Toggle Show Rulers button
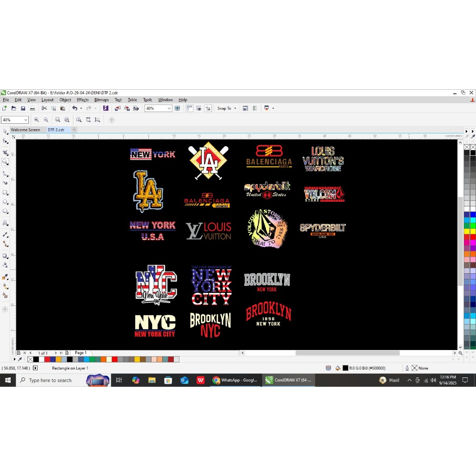Viewport: 476px width, 476px height. pyautogui.click(x=190, y=108)
